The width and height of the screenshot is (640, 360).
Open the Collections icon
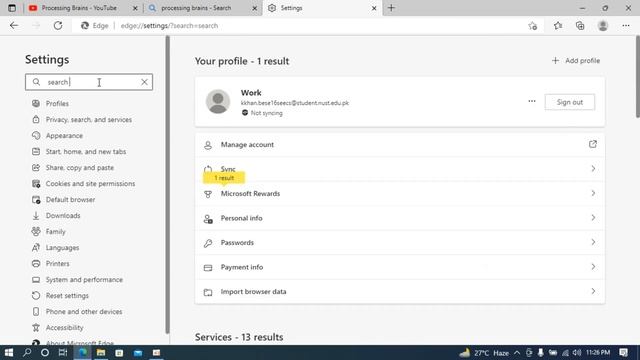click(x=580, y=26)
